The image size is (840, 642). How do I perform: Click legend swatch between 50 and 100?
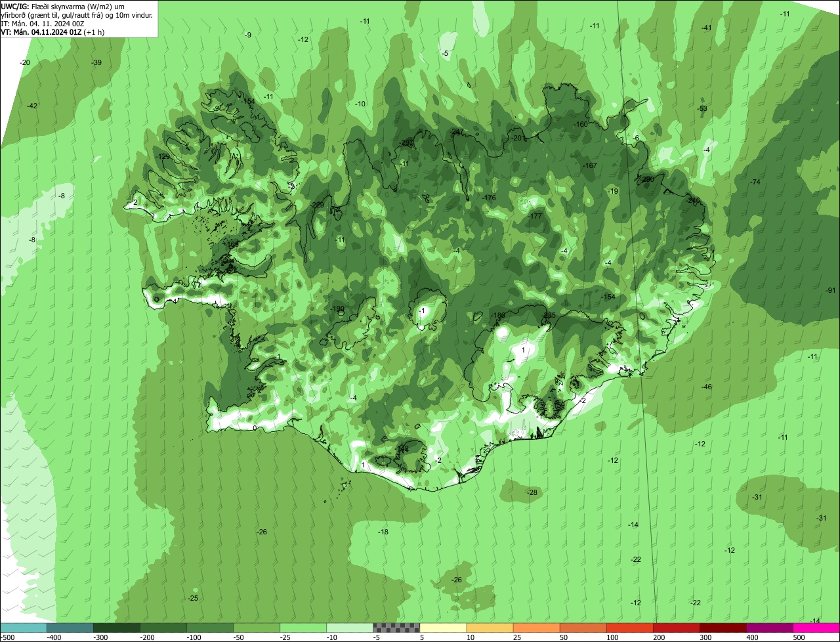[583, 628]
